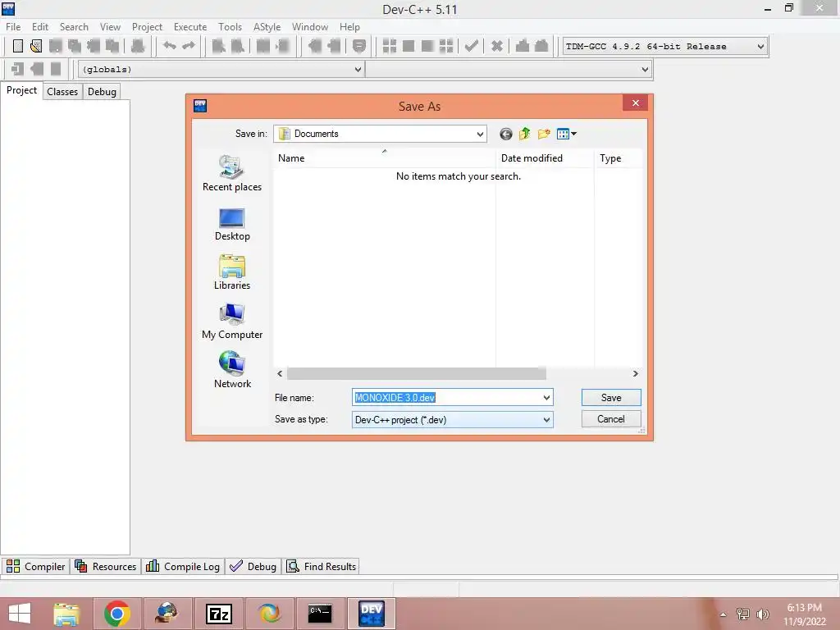Sort by the Type column header
Viewport: 840px width, 630px height.
[x=619, y=158]
